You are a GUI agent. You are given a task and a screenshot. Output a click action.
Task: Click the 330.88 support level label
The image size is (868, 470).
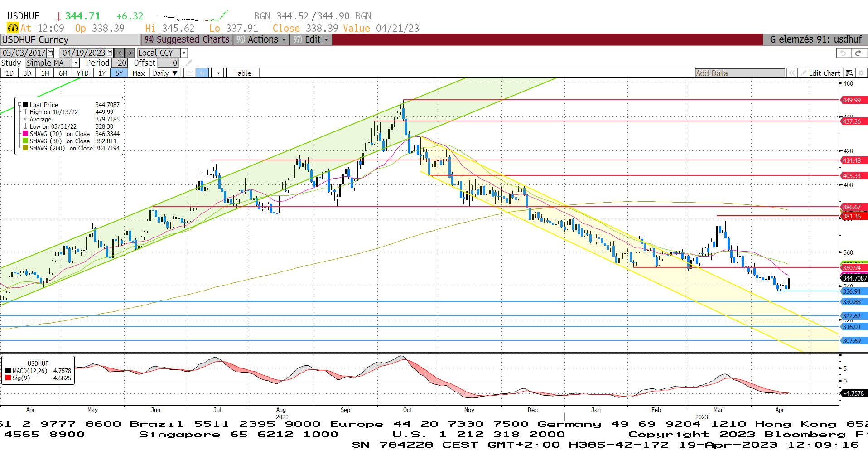(x=854, y=302)
